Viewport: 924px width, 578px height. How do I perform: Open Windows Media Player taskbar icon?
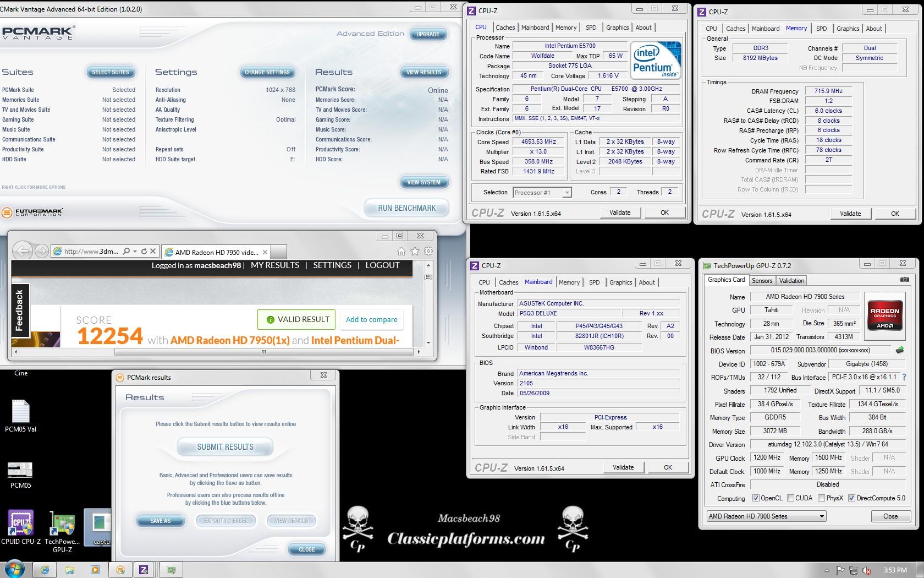pyautogui.click(x=95, y=570)
